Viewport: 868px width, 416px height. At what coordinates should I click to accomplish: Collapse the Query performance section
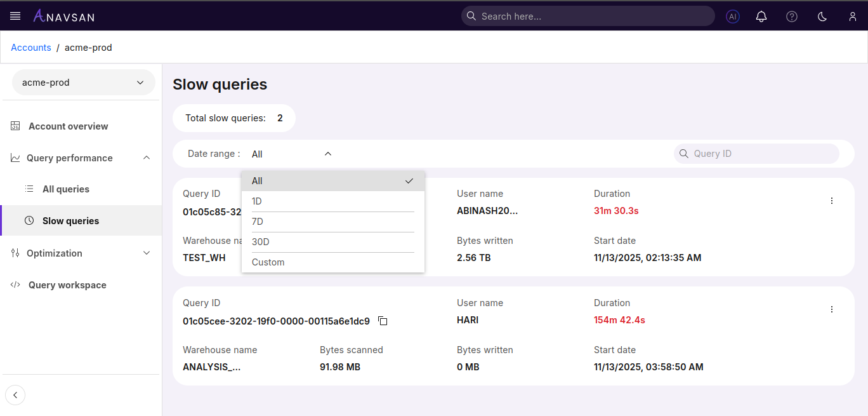[x=147, y=158]
